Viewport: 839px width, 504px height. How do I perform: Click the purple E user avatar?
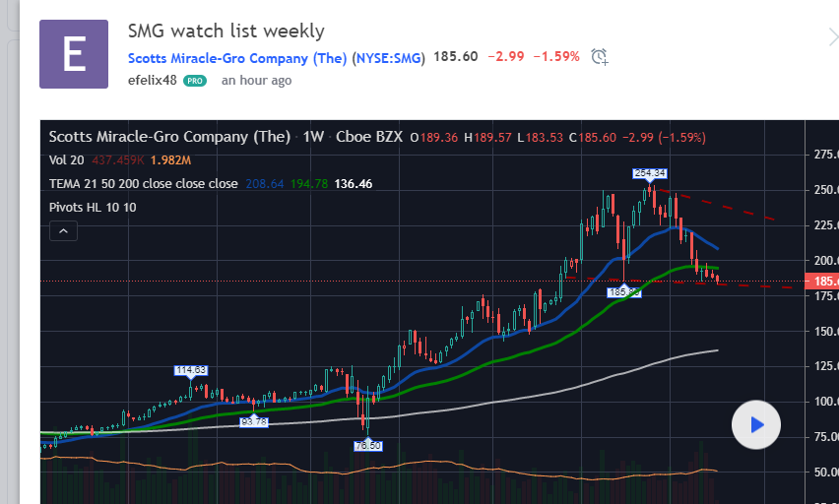[x=74, y=54]
